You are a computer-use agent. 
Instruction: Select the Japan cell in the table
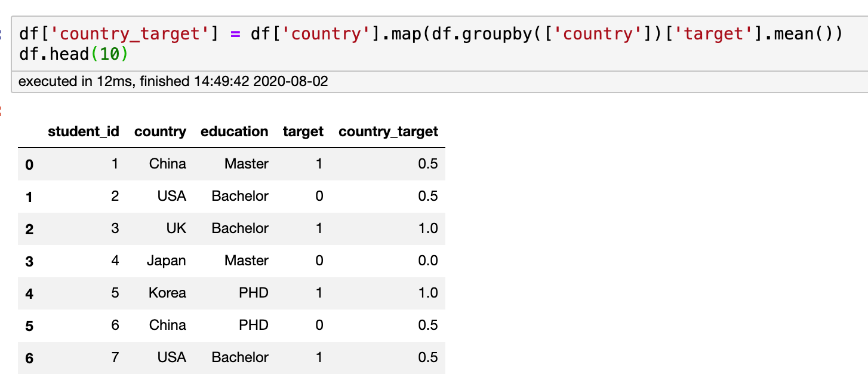coord(167,261)
